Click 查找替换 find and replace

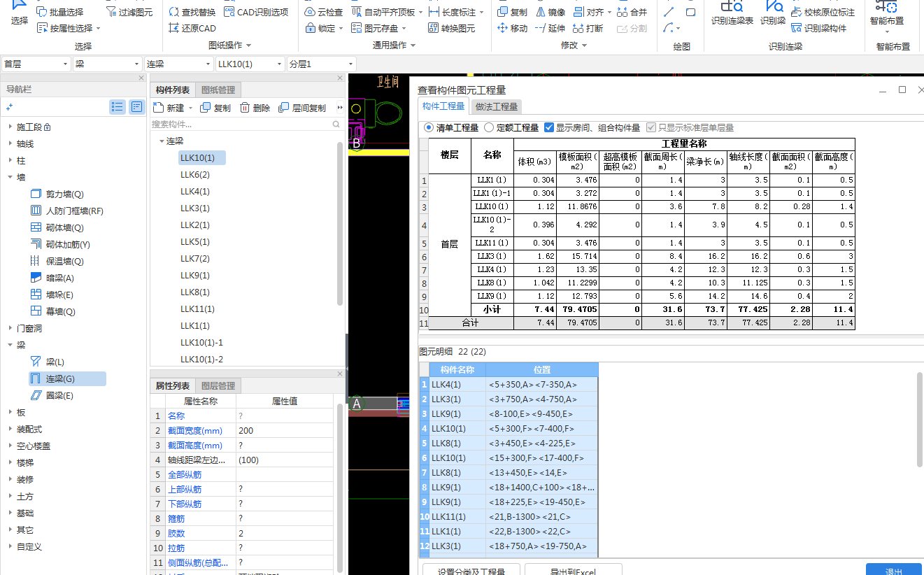tap(192, 12)
